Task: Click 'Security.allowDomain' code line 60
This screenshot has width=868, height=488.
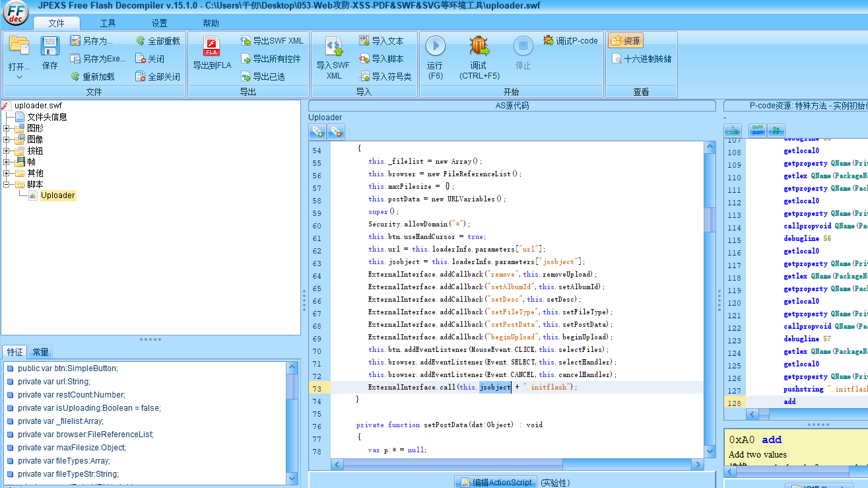Action: (419, 225)
